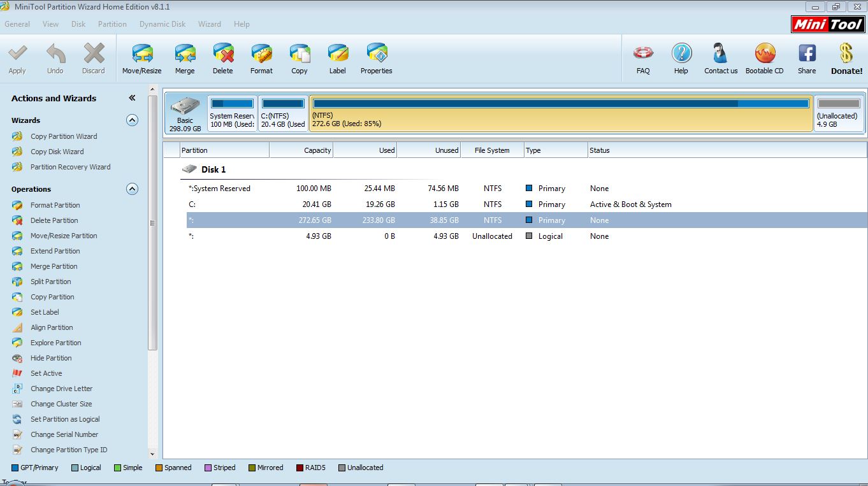Choose Set Label operation

click(x=45, y=312)
